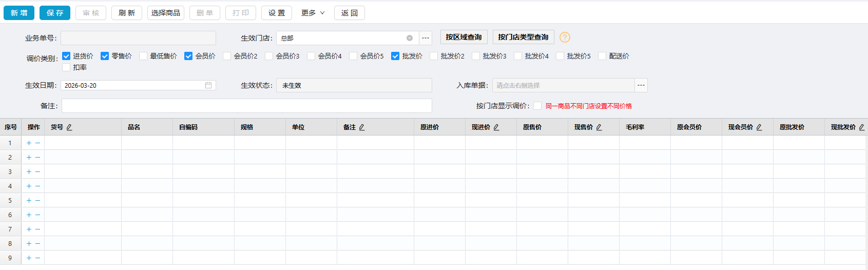Click the plus icon in row 1
Viewport: 868px width, 270px height.
[x=29, y=143]
